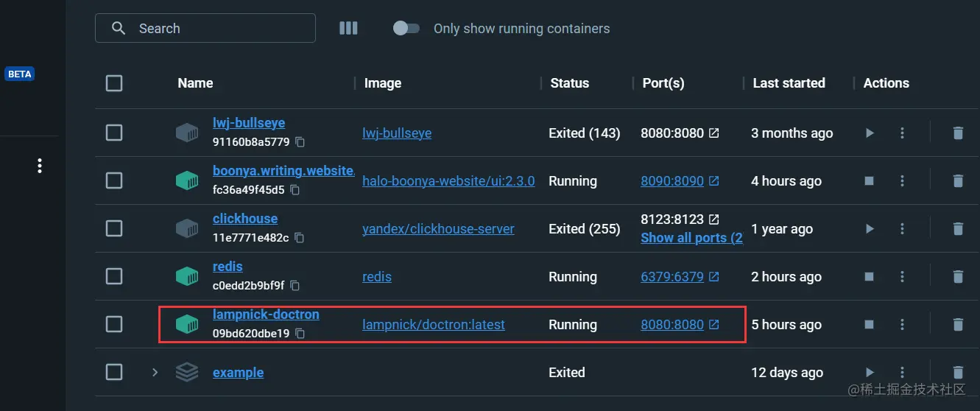
Task: Delete the example compose stack
Action: (958, 373)
